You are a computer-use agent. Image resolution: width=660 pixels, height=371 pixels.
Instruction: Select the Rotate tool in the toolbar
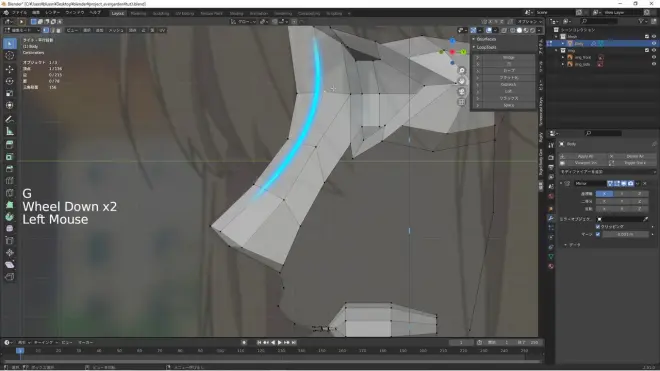10,81
